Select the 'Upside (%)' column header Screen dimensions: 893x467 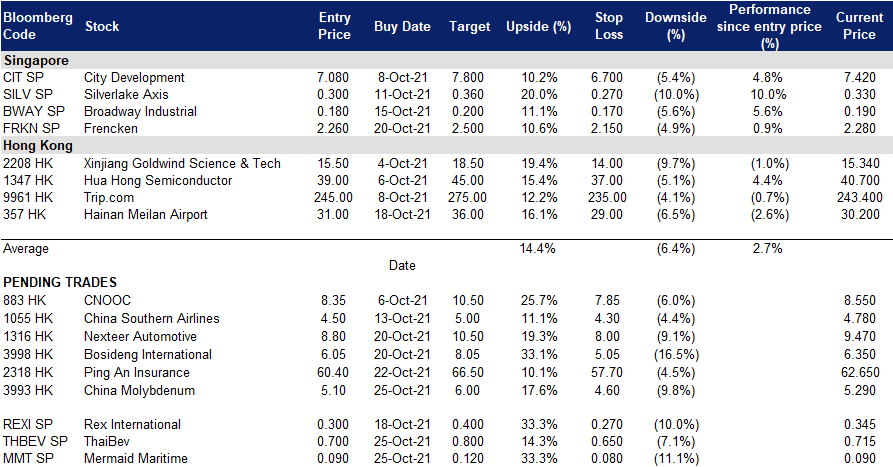538,26
